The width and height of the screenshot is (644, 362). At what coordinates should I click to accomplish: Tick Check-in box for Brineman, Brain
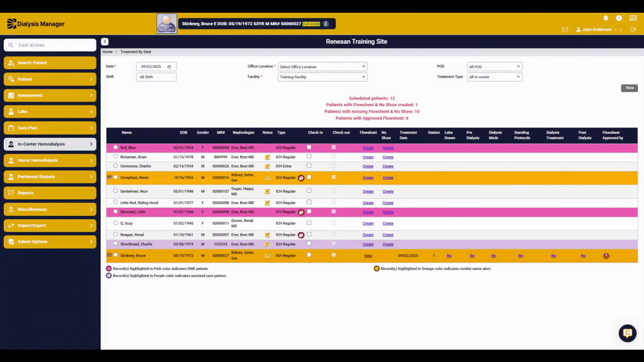309,157
